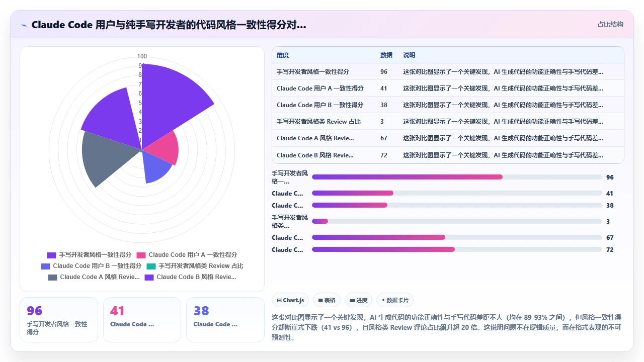Toggle the blue Claude Code 用户 B legend swatch
This screenshot has height=362, width=644.
[x=45, y=266]
